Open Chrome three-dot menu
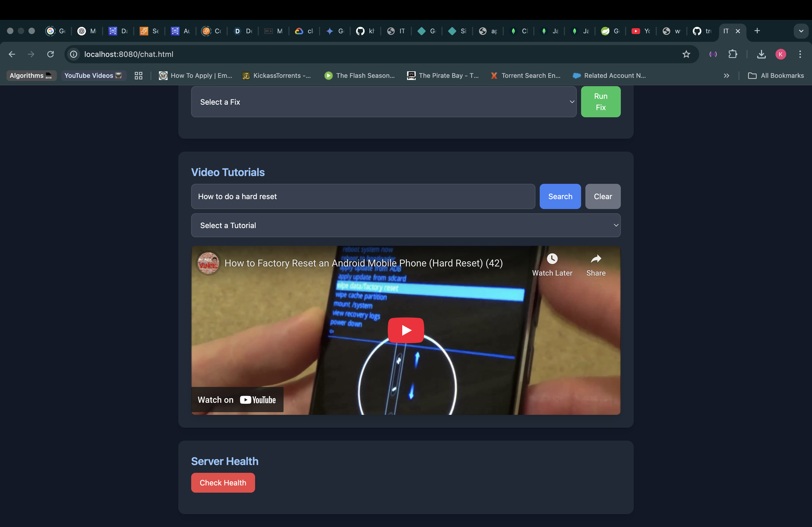This screenshot has width=812, height=527. pyautogui.click(x=800, y=54)
